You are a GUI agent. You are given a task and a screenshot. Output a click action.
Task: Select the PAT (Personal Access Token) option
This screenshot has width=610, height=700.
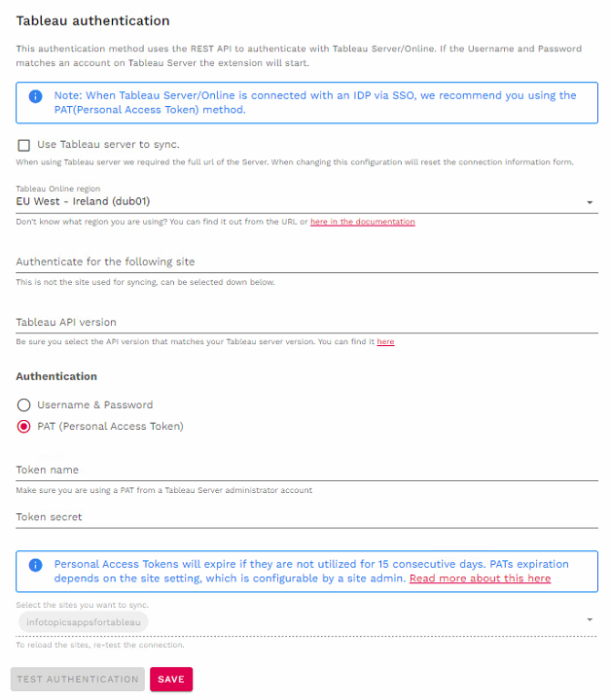(24, 426)
